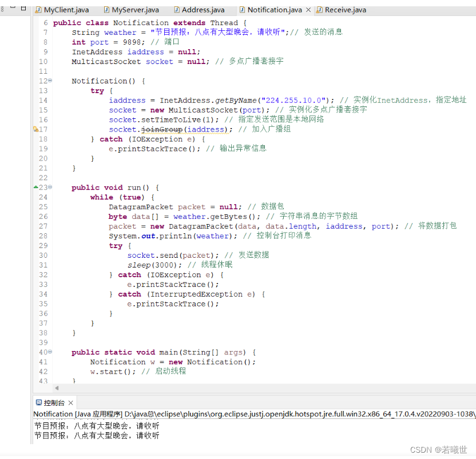Collapse the Notification() constructor at line 12

[x=50, y=81]
